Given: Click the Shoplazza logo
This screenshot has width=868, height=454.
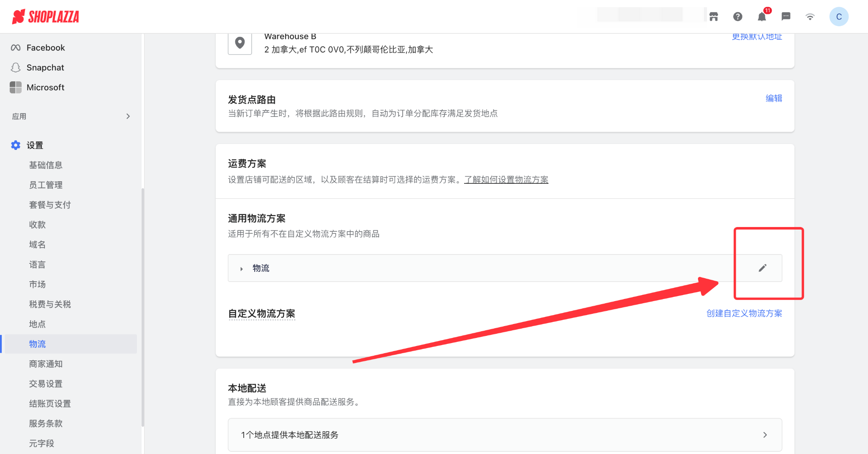Looking at the screenshot, I should click(45, 17).
